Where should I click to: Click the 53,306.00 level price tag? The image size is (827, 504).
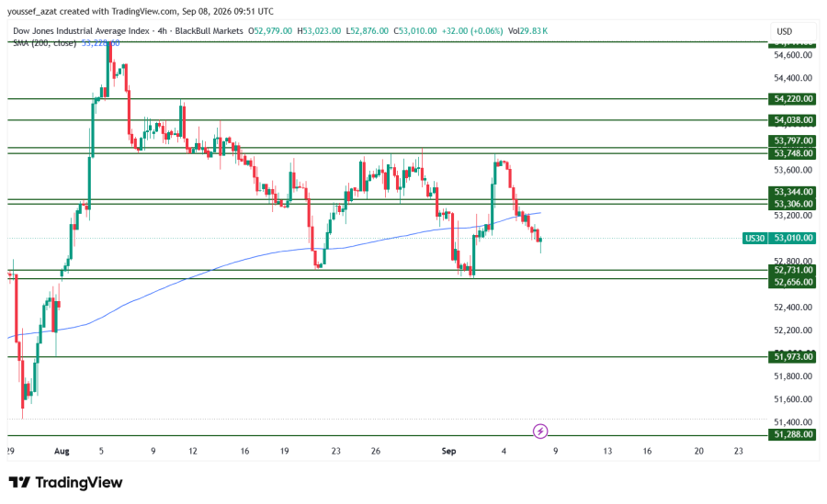(792, 204)
